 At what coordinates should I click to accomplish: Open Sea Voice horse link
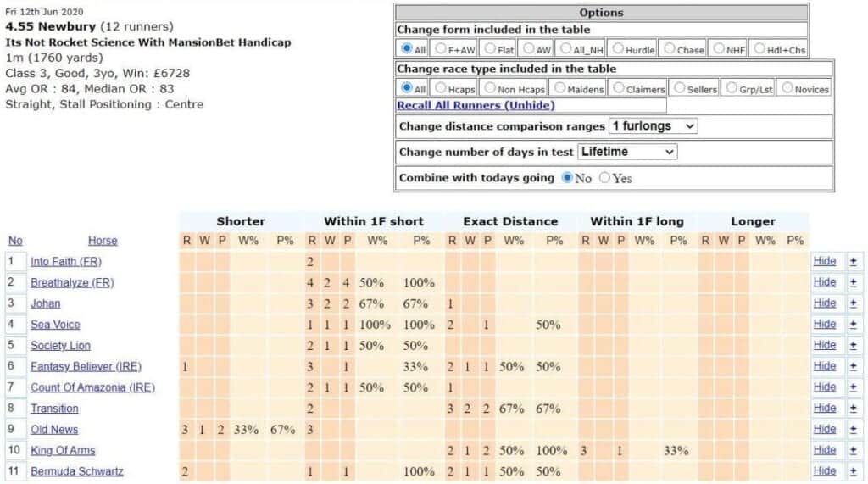(x=55, y=325)
